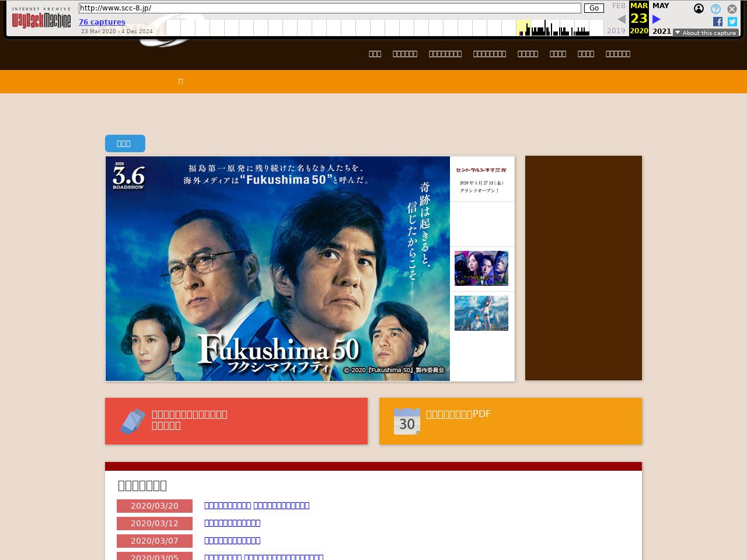The height and width of the screenshot is (560, 747).
Task: Select the blue sky anime movie thumbnail
Action: click(481, 313)
